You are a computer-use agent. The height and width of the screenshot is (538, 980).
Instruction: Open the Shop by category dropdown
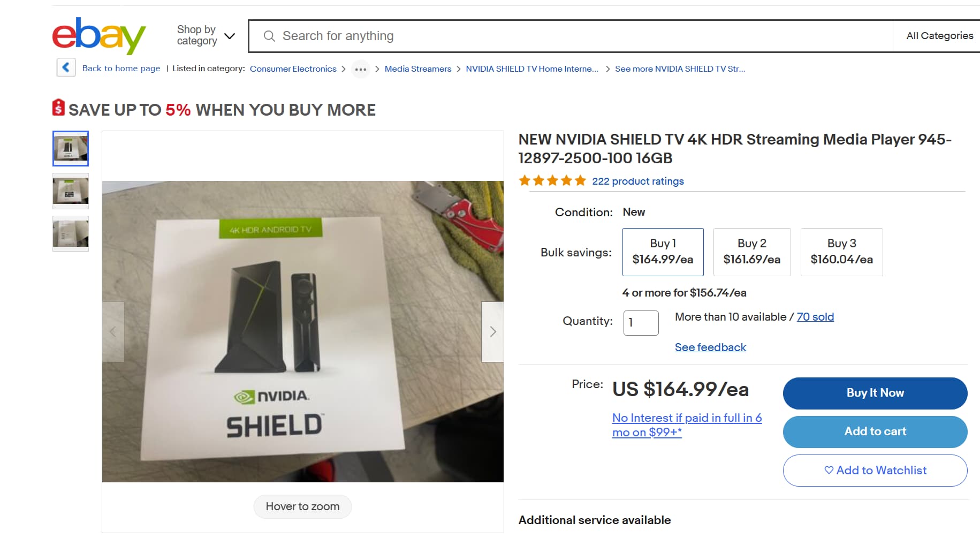(206, 35)
